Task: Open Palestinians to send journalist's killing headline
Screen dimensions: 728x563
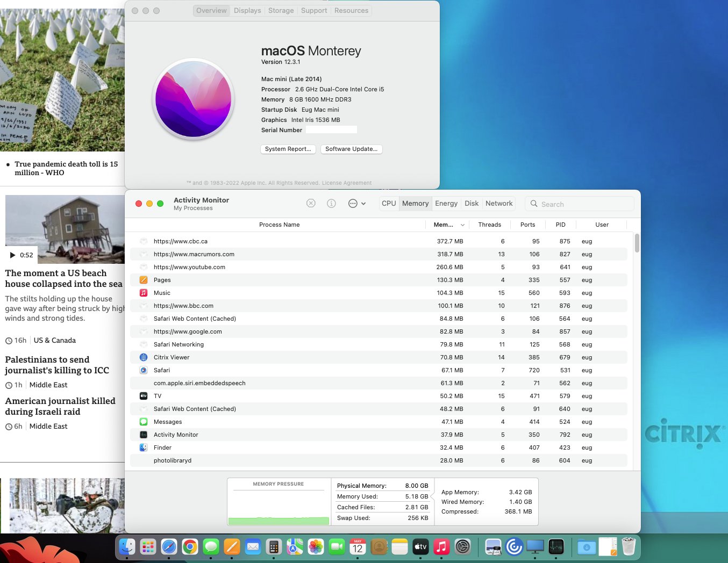Action: click(57, 365)
